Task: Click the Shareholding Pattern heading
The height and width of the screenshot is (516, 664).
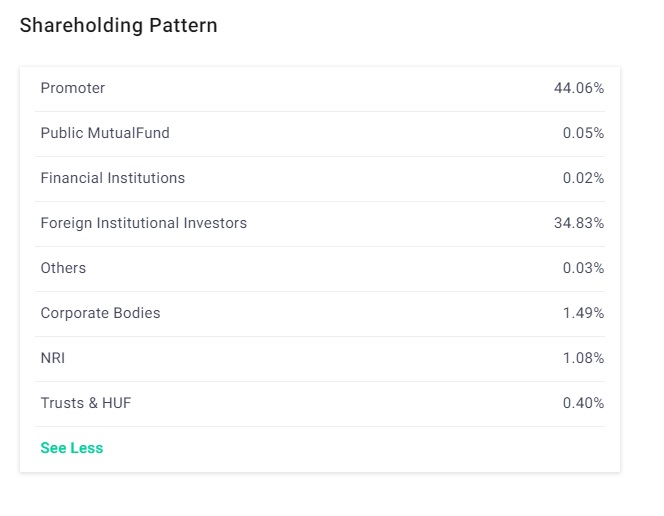Action: (118, 26)
